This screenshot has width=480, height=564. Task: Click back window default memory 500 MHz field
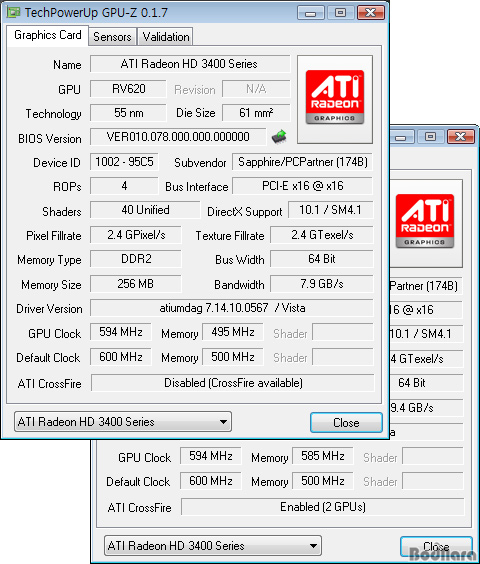(323, 481)
